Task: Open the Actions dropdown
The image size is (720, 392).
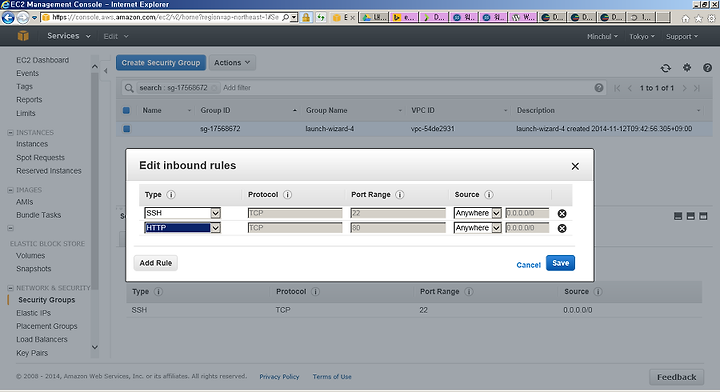Action: (232, 62)
